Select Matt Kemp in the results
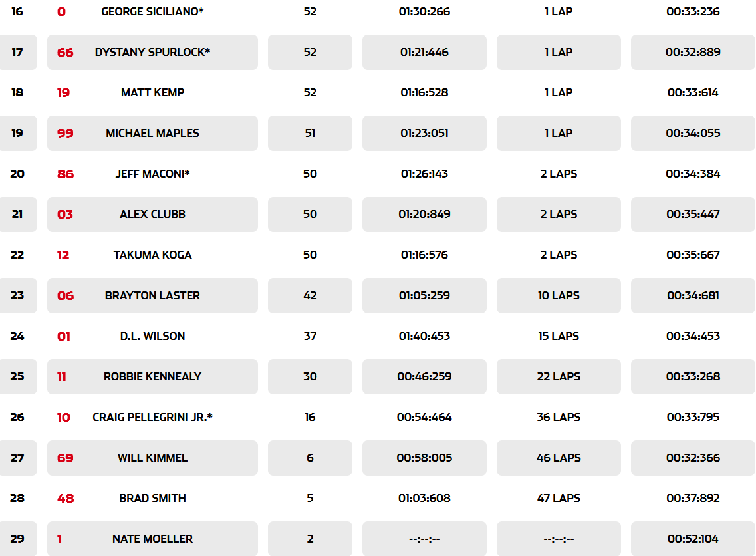Screen dimensions: 756x556 tap(152, 92)
